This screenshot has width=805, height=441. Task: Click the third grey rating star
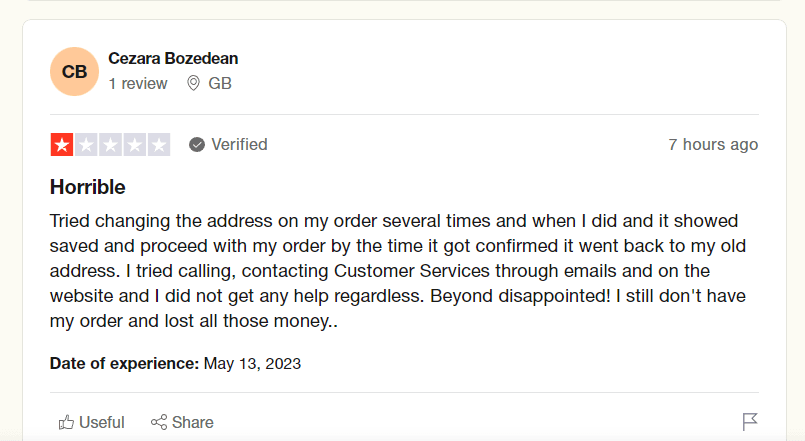point(110,145)
